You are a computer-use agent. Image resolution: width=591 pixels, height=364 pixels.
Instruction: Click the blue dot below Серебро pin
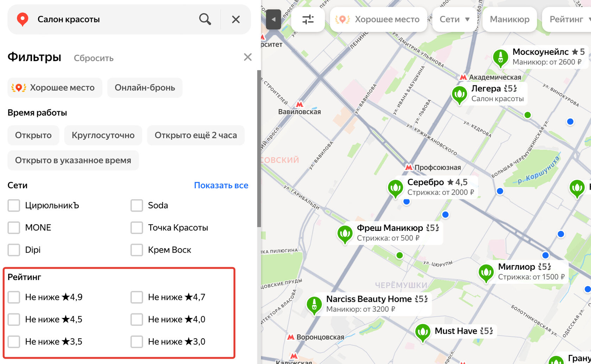[407, 202]
